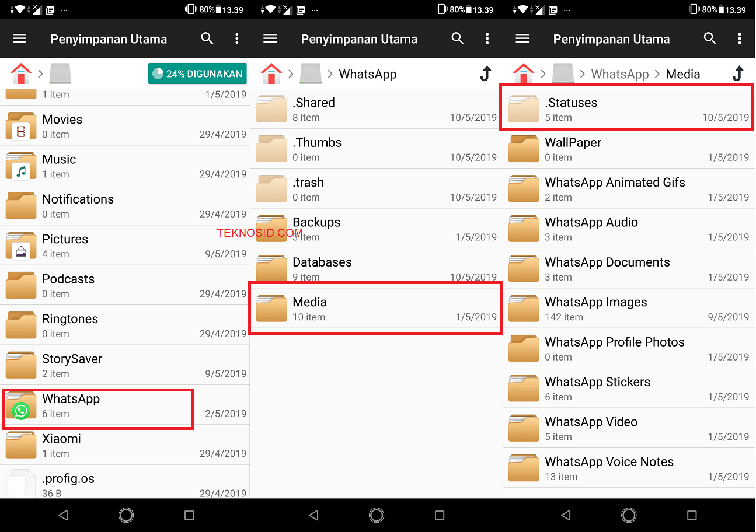Open the WhatsApp Voice Notes folder
The image size is (756, 532).
pos(629,468)
